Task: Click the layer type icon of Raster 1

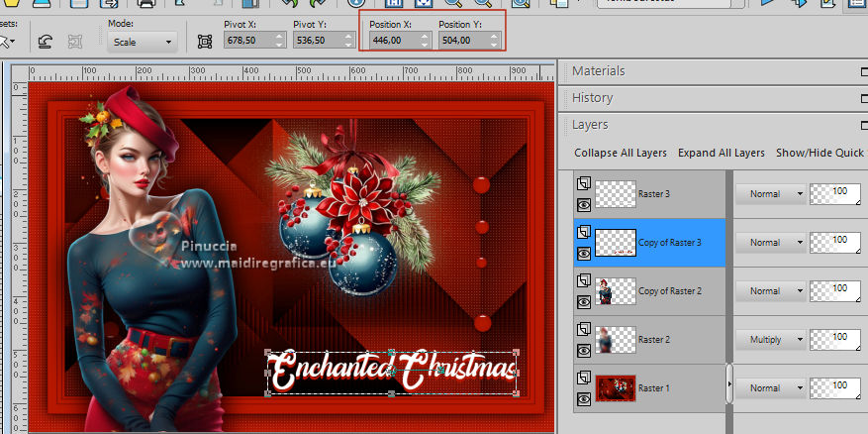Action: point(584,379)
